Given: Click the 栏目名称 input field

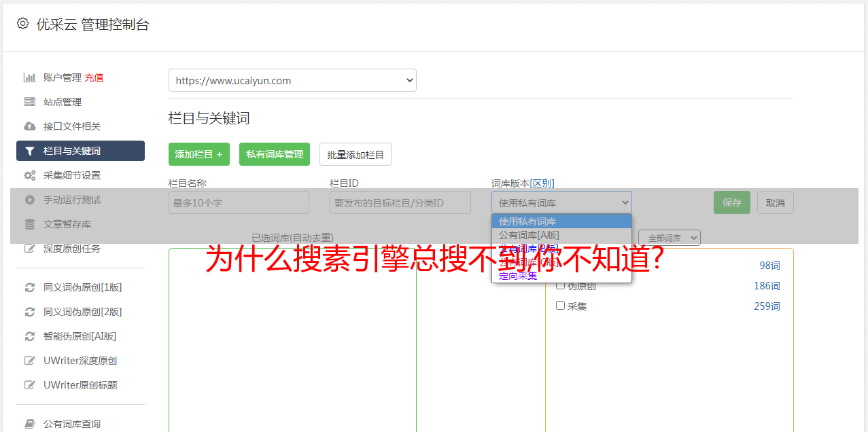Looking at the screenshot, I should (x=239, y=202).
